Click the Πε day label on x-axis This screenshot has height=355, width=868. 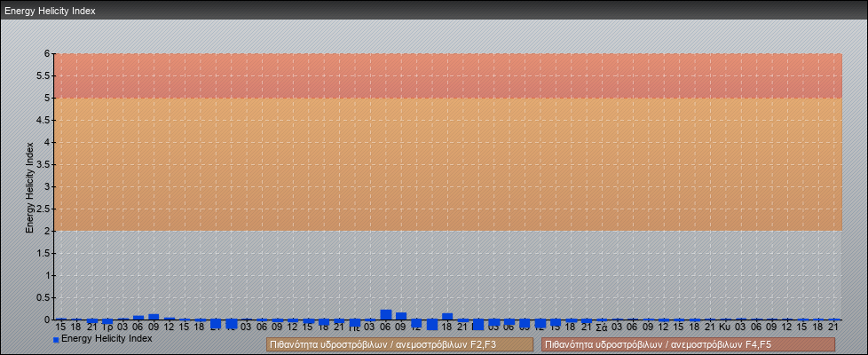click(x=355, y=327)
